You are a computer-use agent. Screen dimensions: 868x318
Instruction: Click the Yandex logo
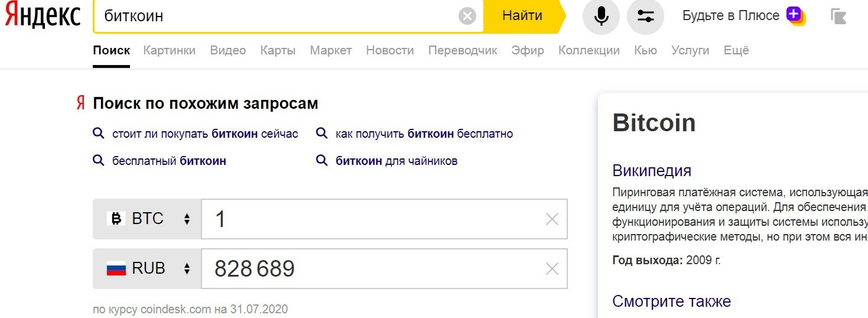click(x=43, y=17)
